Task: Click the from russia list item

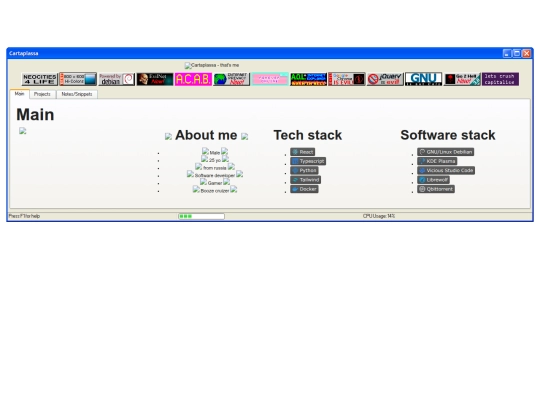Action: pyautogui.click(x=215, y=167)
